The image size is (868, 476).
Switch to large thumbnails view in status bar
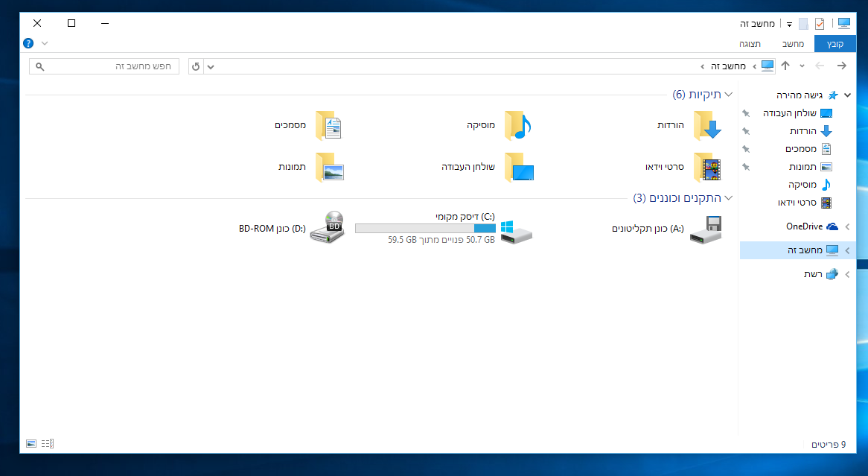31,444
